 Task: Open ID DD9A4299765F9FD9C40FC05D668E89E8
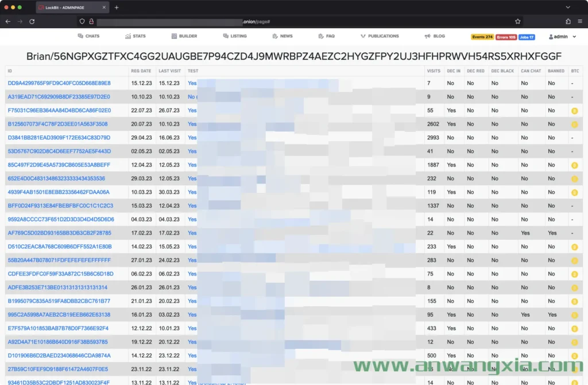pyautogui.click(x=59, y=83)
